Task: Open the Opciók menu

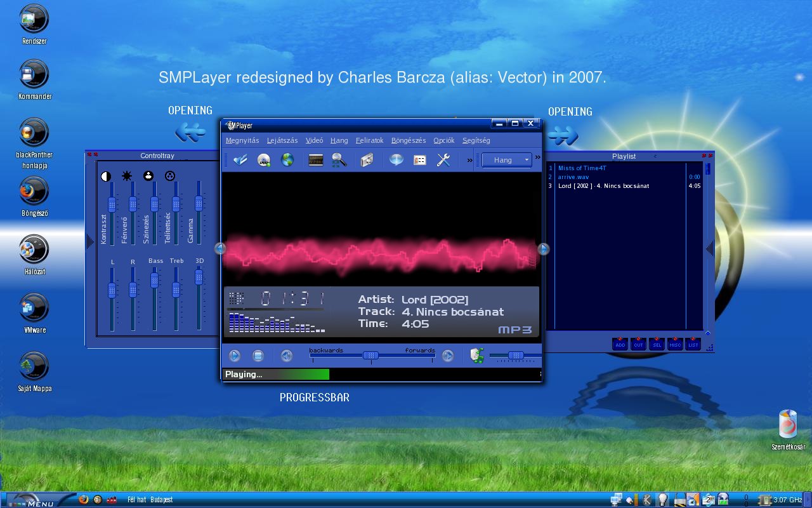Action: 444,140
